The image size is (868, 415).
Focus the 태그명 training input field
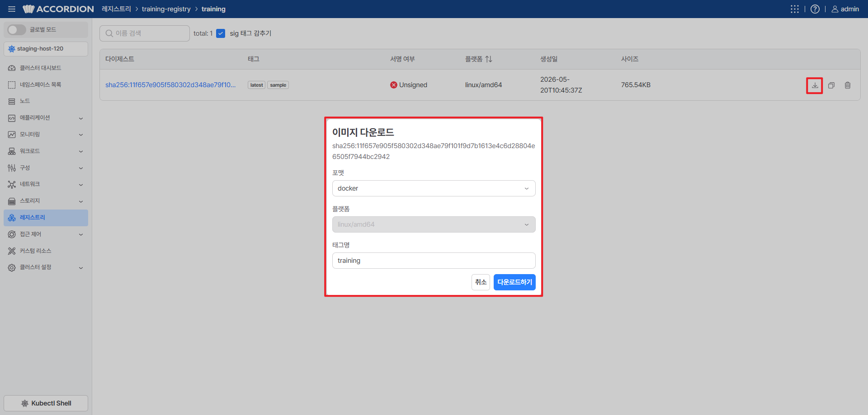tap(434, 261)
